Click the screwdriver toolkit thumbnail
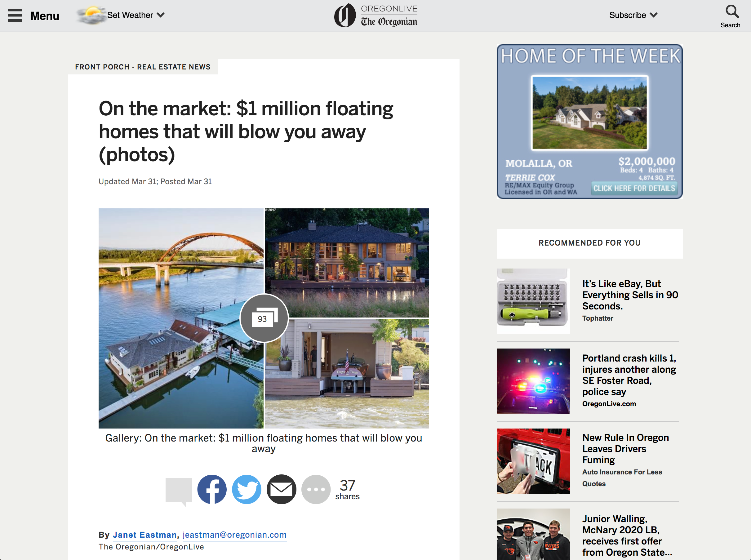The image size is (751, 560). tap(533, 301)
